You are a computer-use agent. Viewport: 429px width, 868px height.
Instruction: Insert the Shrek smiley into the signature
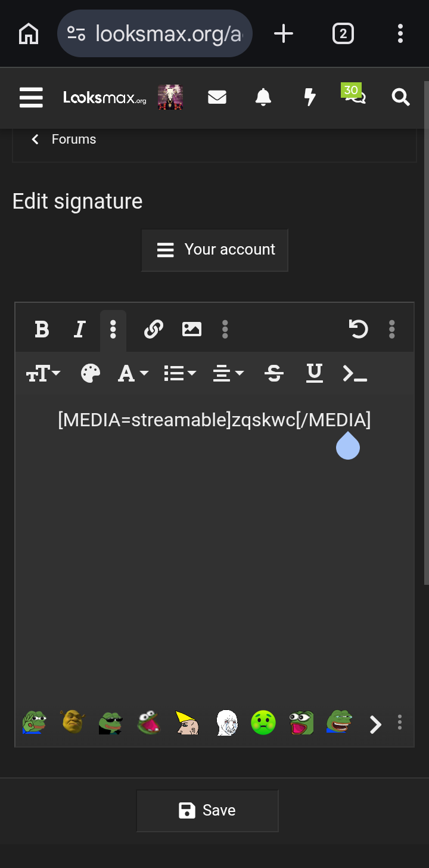72,723
